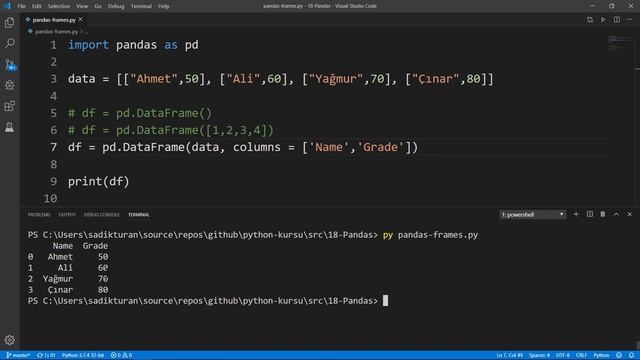Click the "Ahmet" string in data list
640x360 pixels.
(x=154, y=79)
